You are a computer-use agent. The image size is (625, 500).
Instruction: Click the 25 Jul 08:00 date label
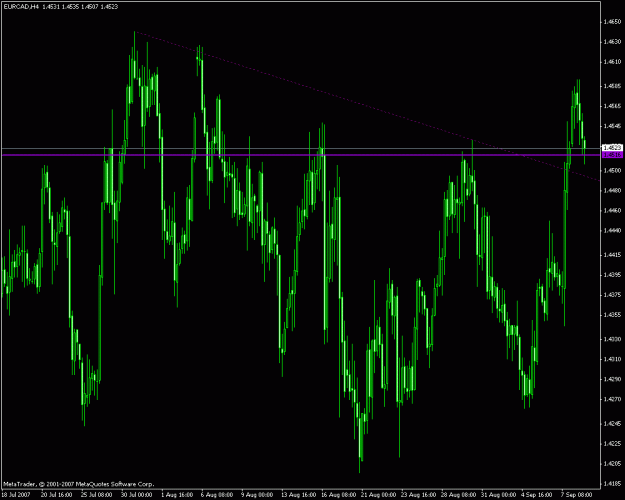click(96, 495)
